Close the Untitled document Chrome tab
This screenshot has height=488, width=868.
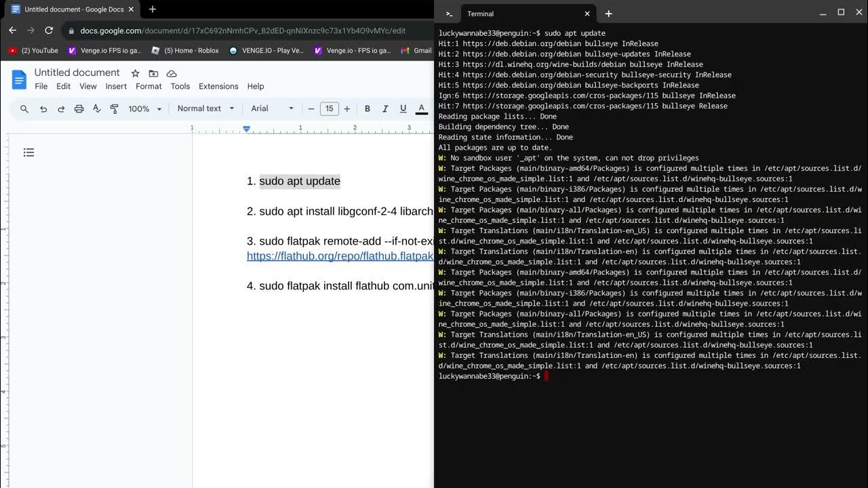click(131, 9)
